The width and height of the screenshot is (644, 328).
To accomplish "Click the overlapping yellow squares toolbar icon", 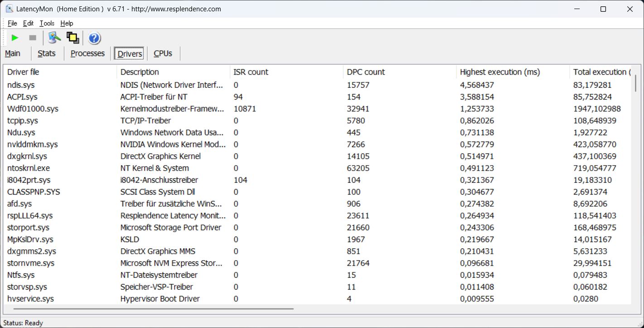I will (73, 38).
